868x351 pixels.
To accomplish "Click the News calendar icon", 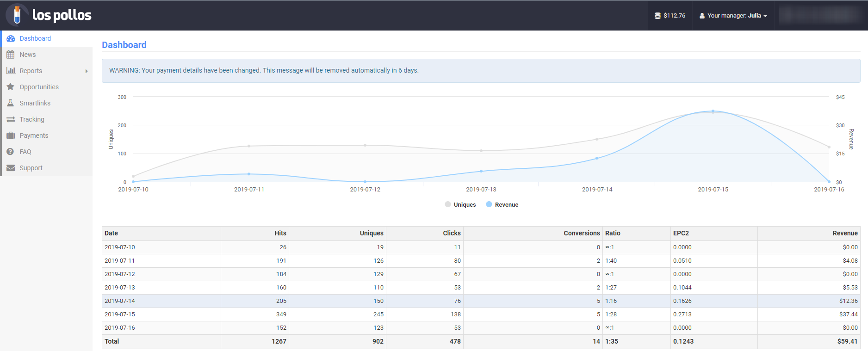I will pos(11,55).
